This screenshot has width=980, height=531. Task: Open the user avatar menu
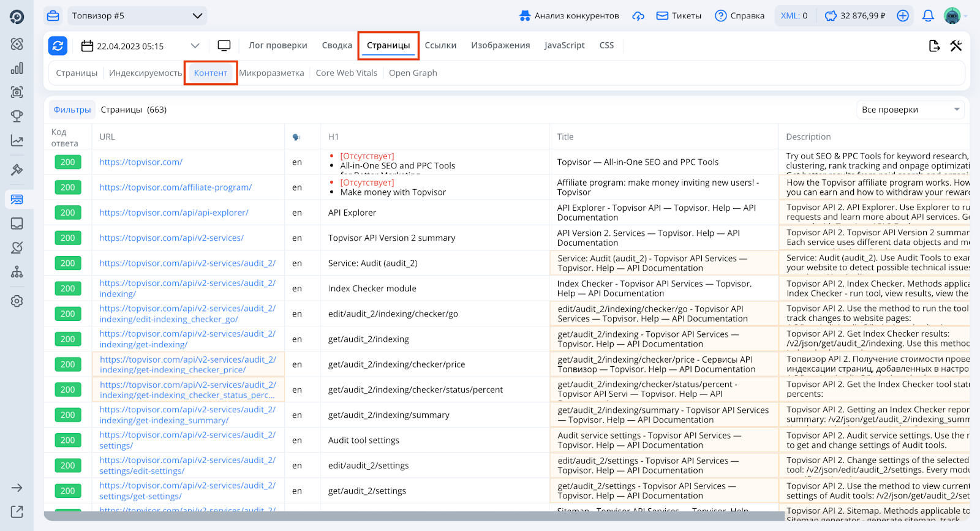tap(952, 16)
